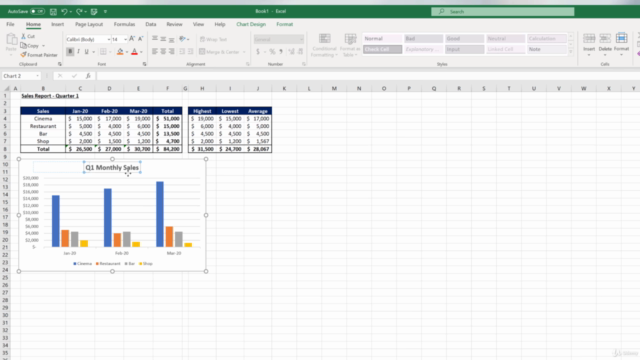Toggle the AutoSave switch
Screen dimensions: 640x360
(x=37, y=11)
